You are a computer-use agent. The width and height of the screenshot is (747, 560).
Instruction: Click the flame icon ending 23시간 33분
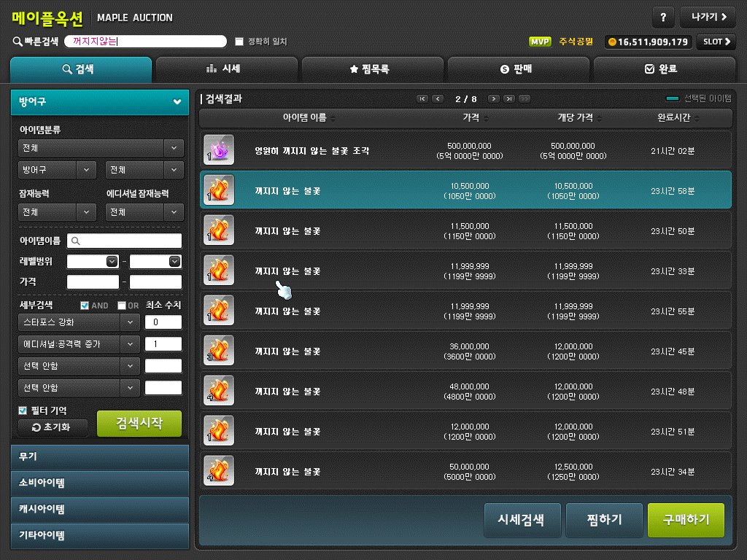pyautogui.click(x=219, y=270)
